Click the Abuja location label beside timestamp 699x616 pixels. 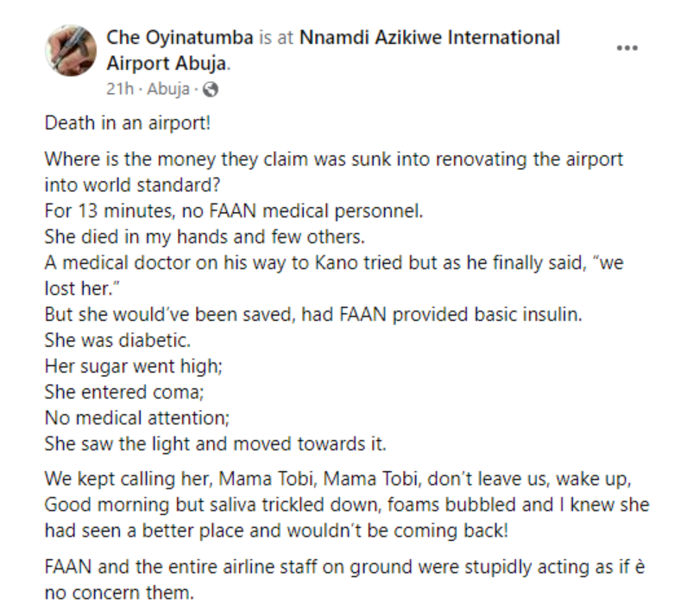[x=167, y=89]
